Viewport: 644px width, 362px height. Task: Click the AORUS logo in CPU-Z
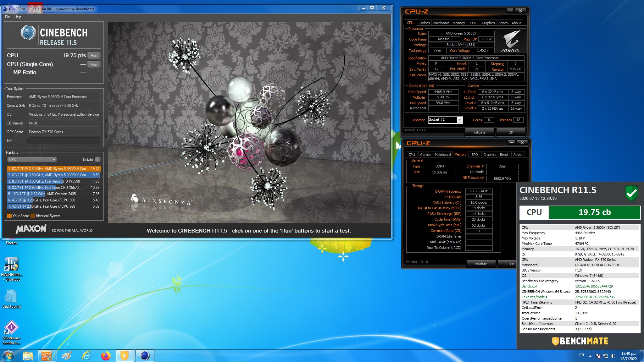click(511, 41)
